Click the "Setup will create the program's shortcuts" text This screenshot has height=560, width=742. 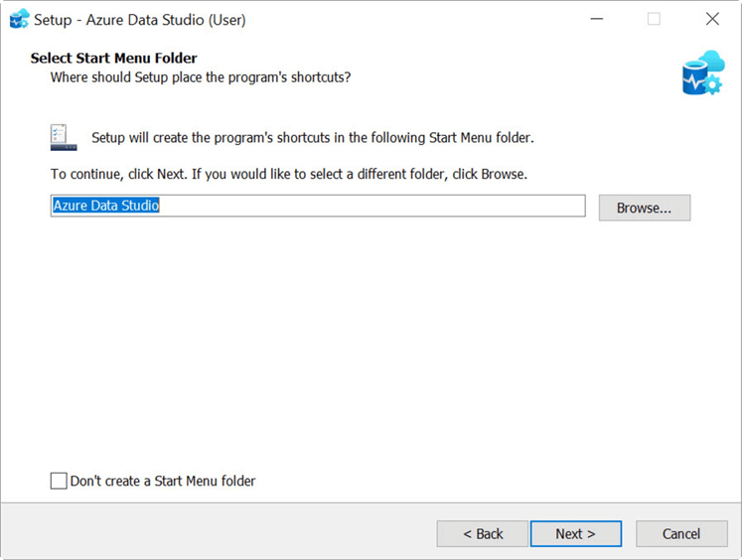coord(313,138)
